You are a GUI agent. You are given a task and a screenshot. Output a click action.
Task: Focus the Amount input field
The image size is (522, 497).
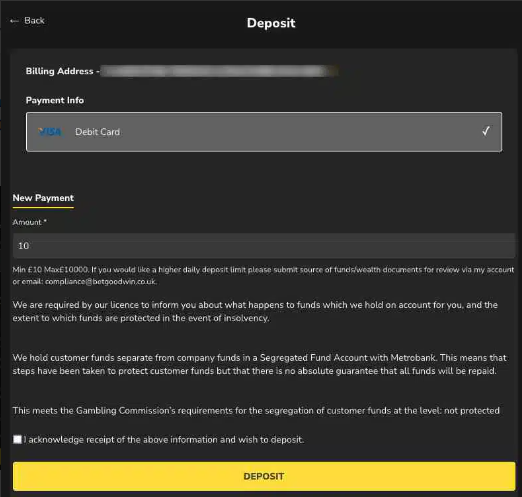(x=264, y=246)
